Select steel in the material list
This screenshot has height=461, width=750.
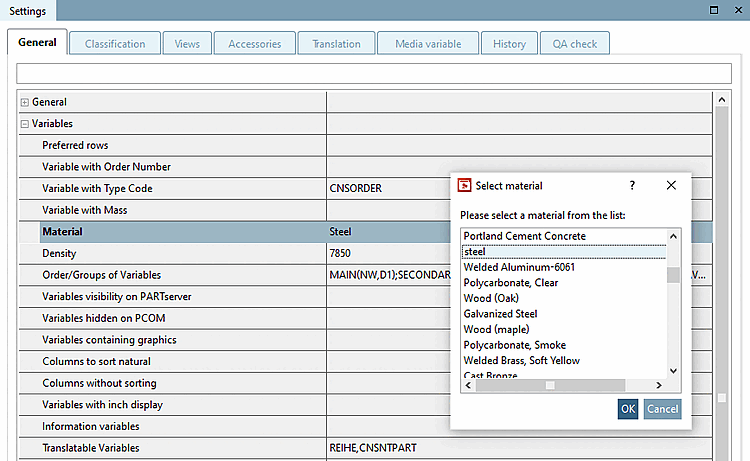point(564,252)
